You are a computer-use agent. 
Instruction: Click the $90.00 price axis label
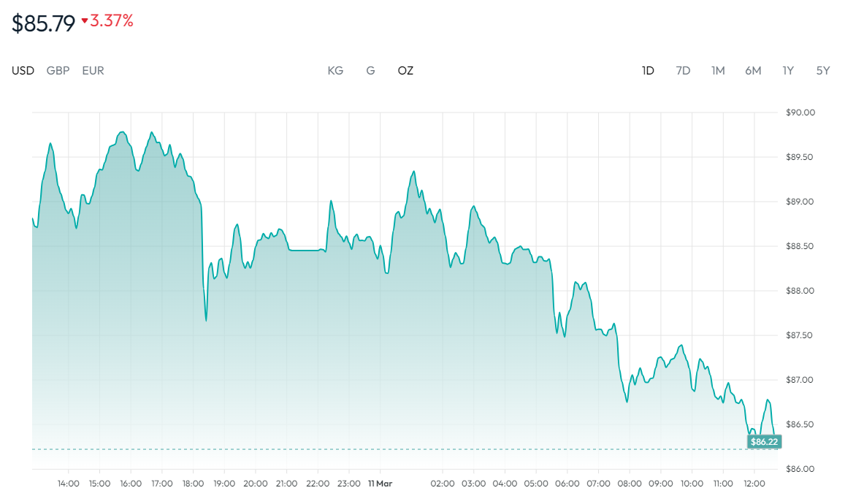pyautogui.click(x=800, y=112)
